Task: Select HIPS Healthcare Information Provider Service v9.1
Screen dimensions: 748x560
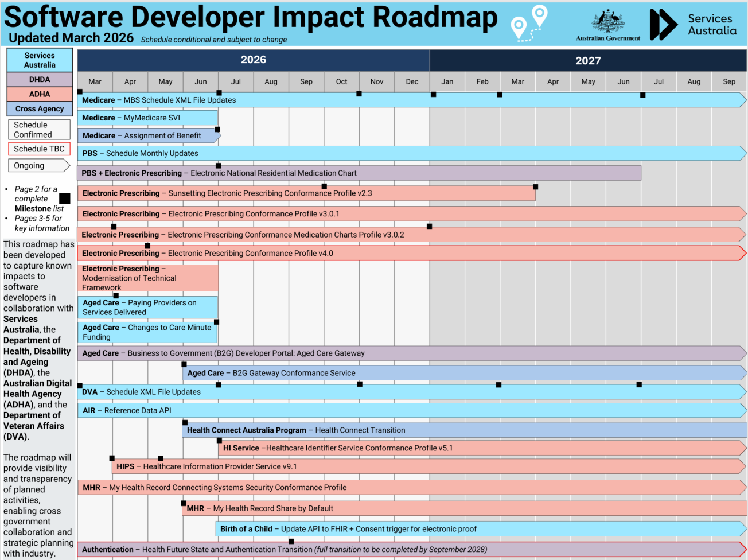Action: [x=429, y=466]
